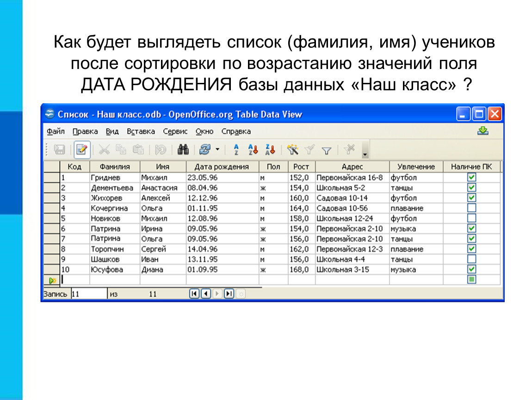Open the Сервис menu
The image size is (532, 400).
click(x=175, y=131)
